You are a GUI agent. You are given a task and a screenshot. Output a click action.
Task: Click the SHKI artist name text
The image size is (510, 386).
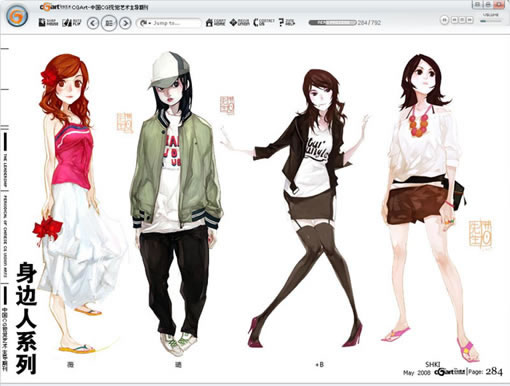433,364
